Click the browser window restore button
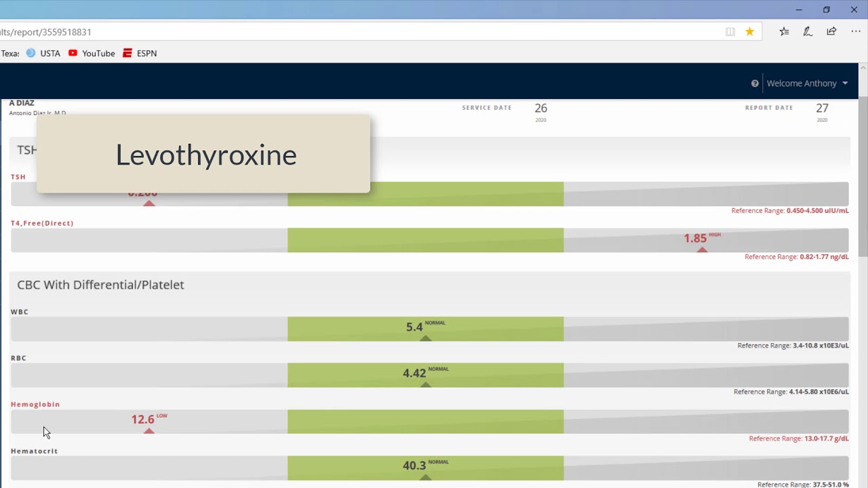Image resolution: width=868 pixels, height=488 pixels. pyautogui.click(x=826, y=9)
